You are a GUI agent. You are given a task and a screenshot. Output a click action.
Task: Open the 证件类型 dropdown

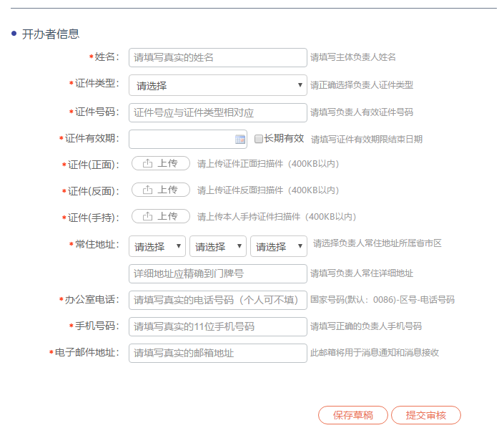pyautogui.click(x=217, y=85)
